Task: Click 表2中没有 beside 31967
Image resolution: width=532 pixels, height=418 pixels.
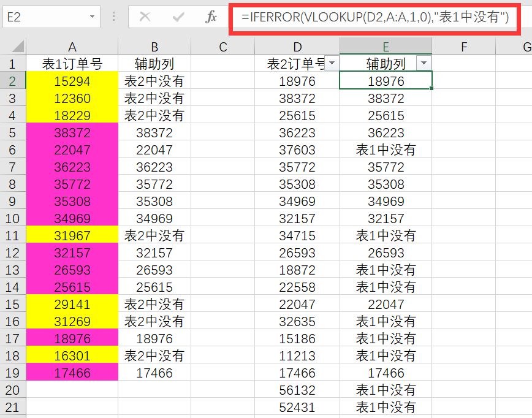Action: [x=154, y=235]
